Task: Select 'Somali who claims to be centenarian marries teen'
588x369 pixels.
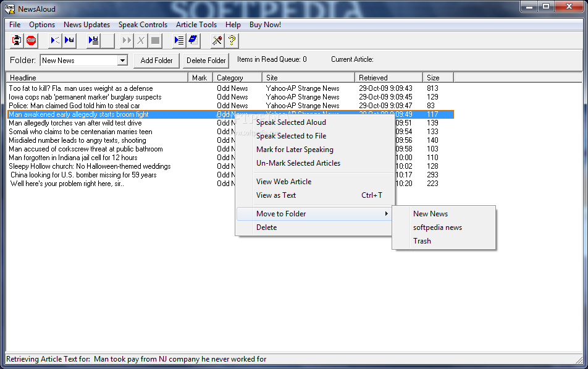Action: click(80, 132)
